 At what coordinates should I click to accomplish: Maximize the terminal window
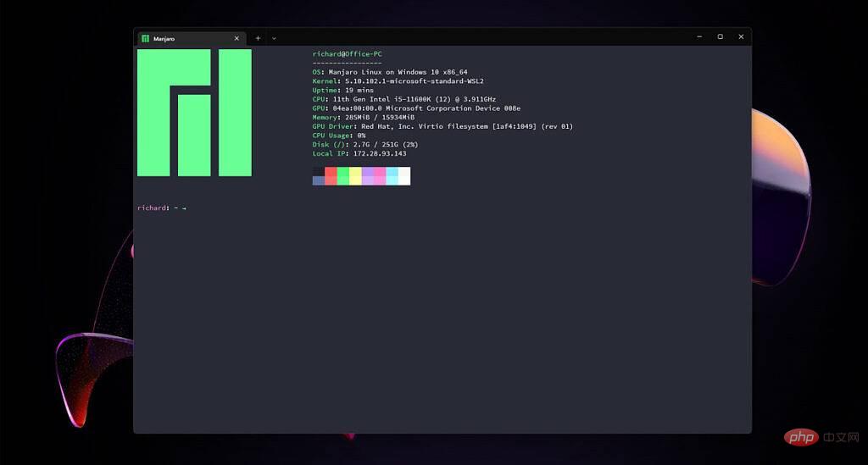tap(721, 37)
